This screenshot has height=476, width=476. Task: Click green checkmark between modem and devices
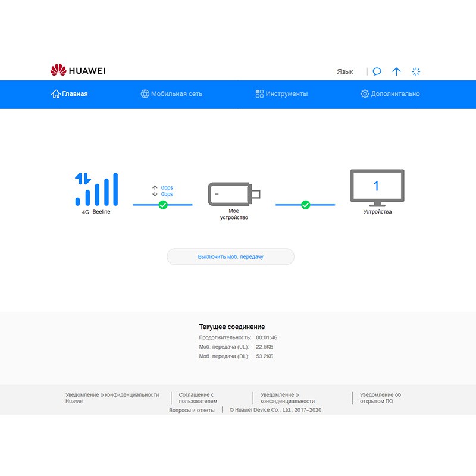pos(306,205)
